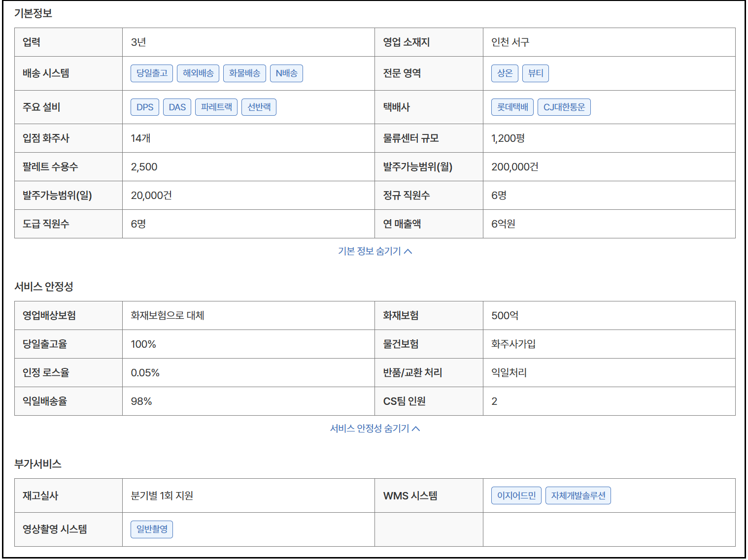The image size is (748, 560).
Task: Click the 화재보험으로 대체 value
Action: [x=168, y=316]
